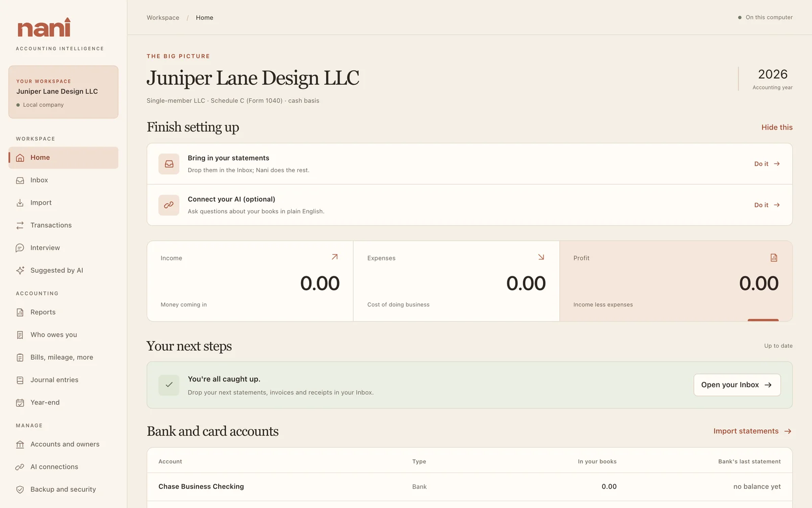Click the chain link icon beside Connect your AI

click(x=169, y=205)
